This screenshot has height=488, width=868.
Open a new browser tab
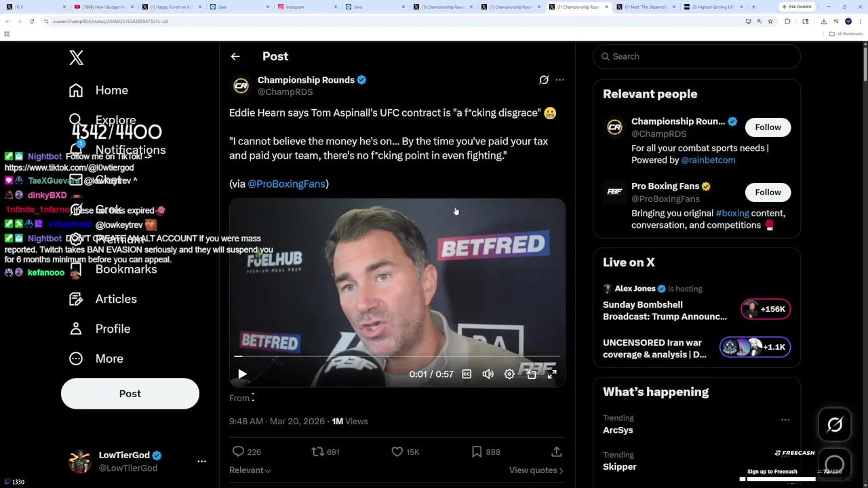[x=753, y=7]
